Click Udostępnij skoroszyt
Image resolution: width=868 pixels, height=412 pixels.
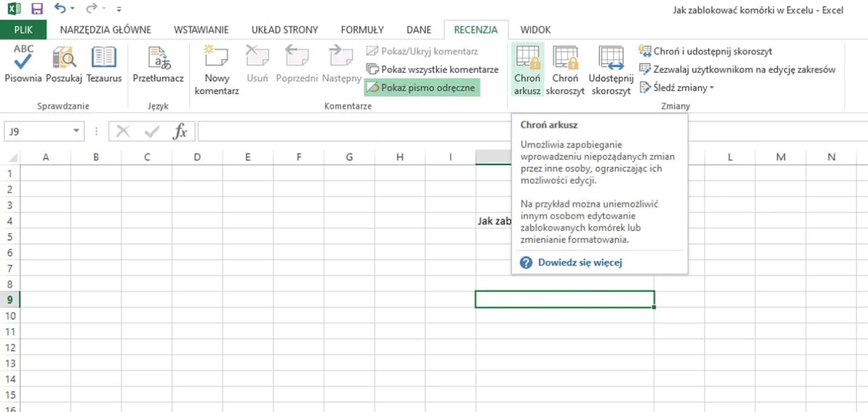[x=611, y=70]
